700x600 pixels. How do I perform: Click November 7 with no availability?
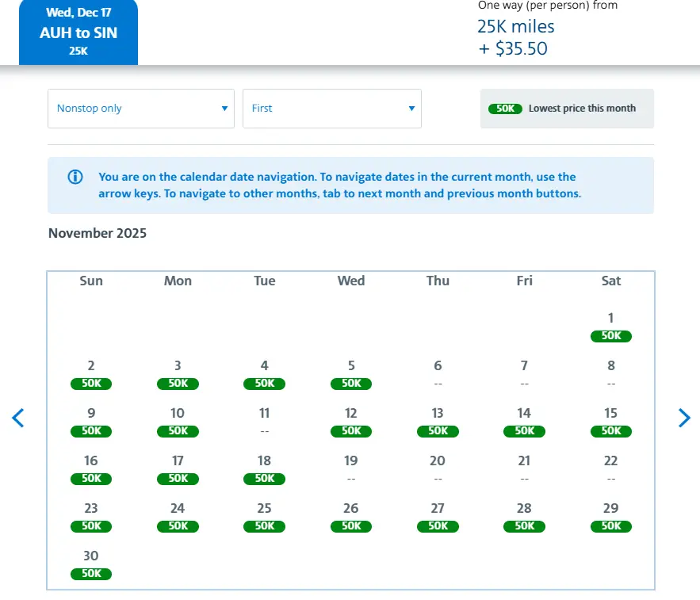click(525, 375)
